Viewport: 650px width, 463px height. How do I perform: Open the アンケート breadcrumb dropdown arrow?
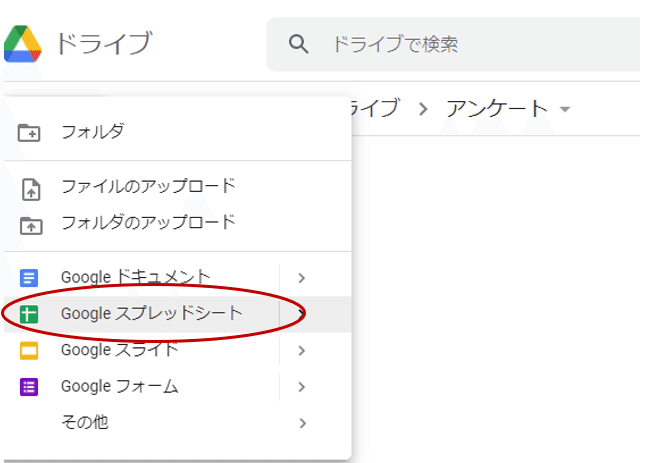click(x=565, y=109)
